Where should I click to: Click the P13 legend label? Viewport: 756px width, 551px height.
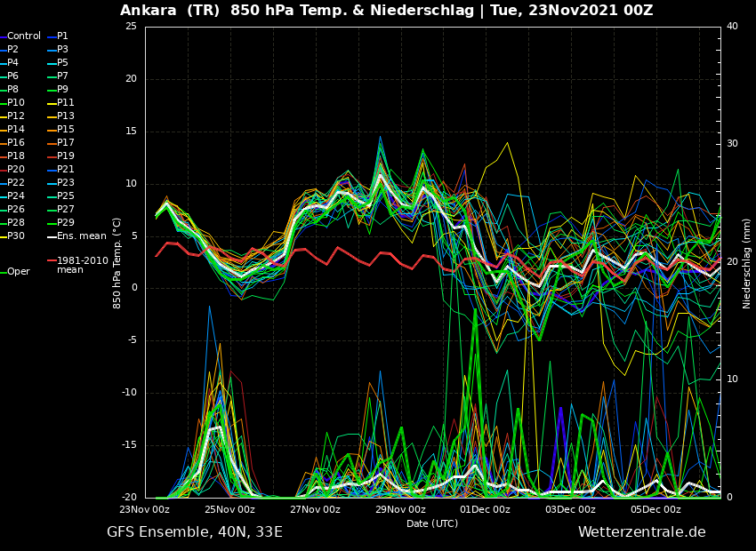(66, 116)
